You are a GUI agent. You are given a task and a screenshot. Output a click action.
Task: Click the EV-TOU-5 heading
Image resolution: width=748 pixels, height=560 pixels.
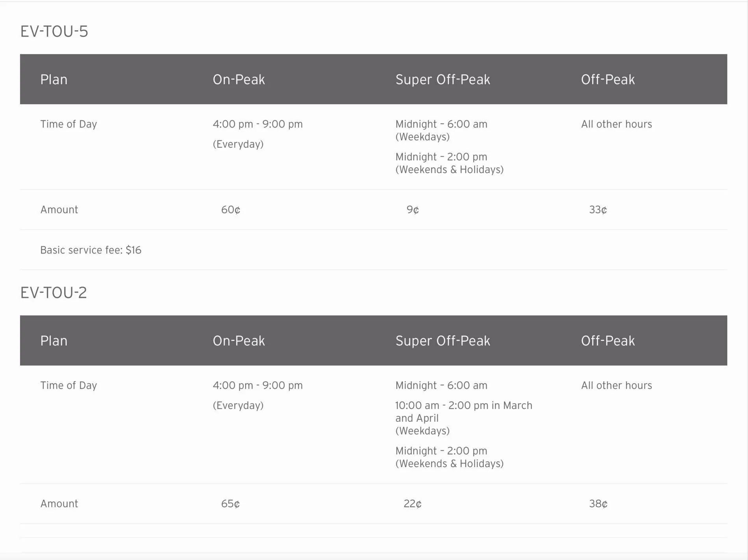click(54, 31)
